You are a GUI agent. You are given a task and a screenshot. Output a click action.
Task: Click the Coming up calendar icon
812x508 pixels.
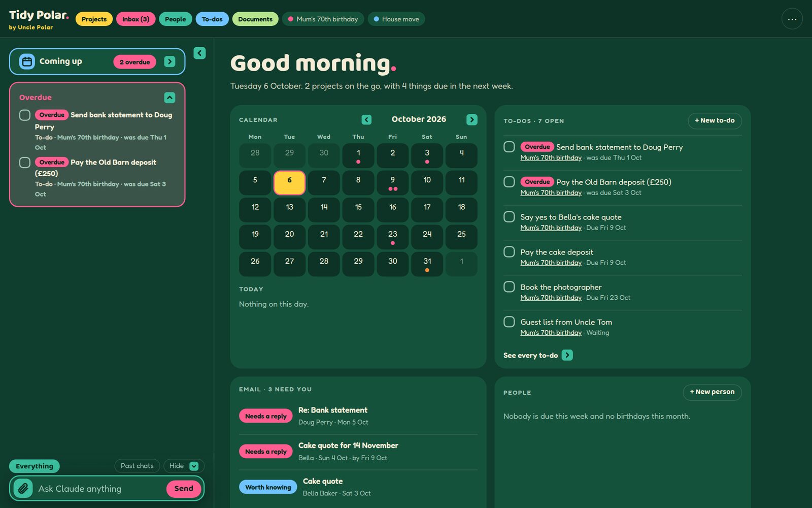27,61
